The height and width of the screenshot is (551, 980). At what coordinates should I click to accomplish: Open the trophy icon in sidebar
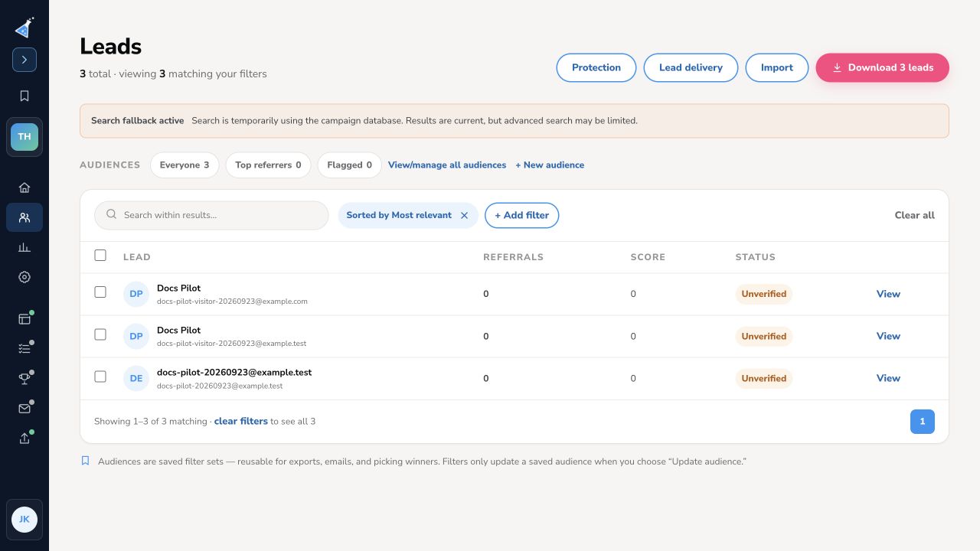pyautogui.click(x=24, y=378)
